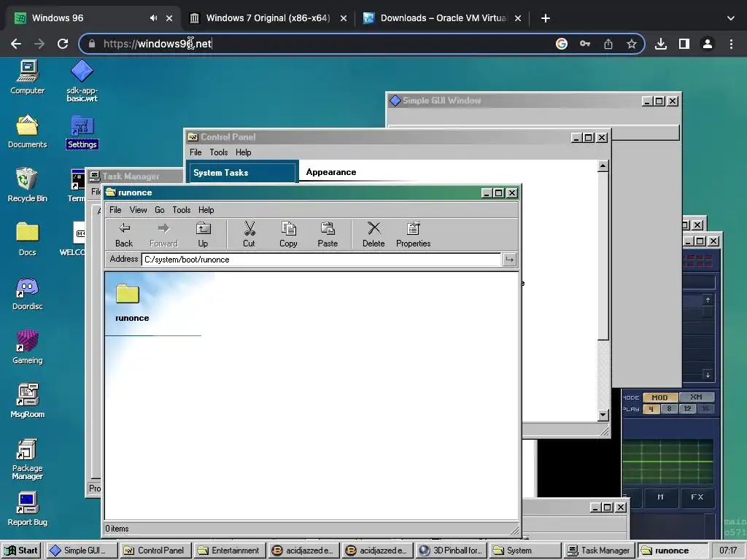Viewport: 747px width, 560px height.
Task: Open the View menu in runonce window
Action: point(138,210)
